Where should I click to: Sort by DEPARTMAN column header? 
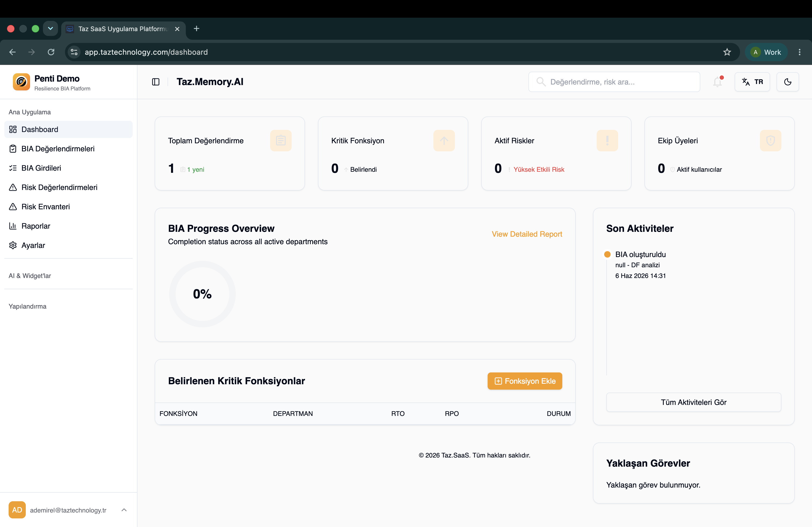(x=293, y=413)
